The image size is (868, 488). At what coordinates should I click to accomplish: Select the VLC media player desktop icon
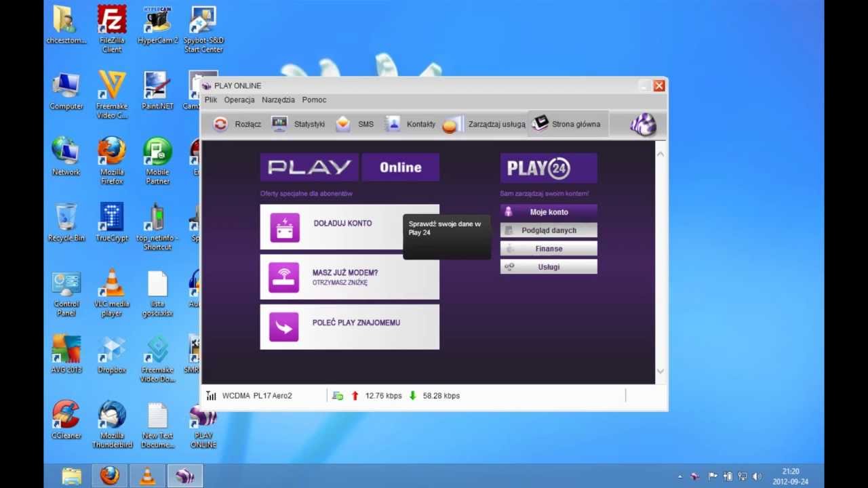coord(112,293)
